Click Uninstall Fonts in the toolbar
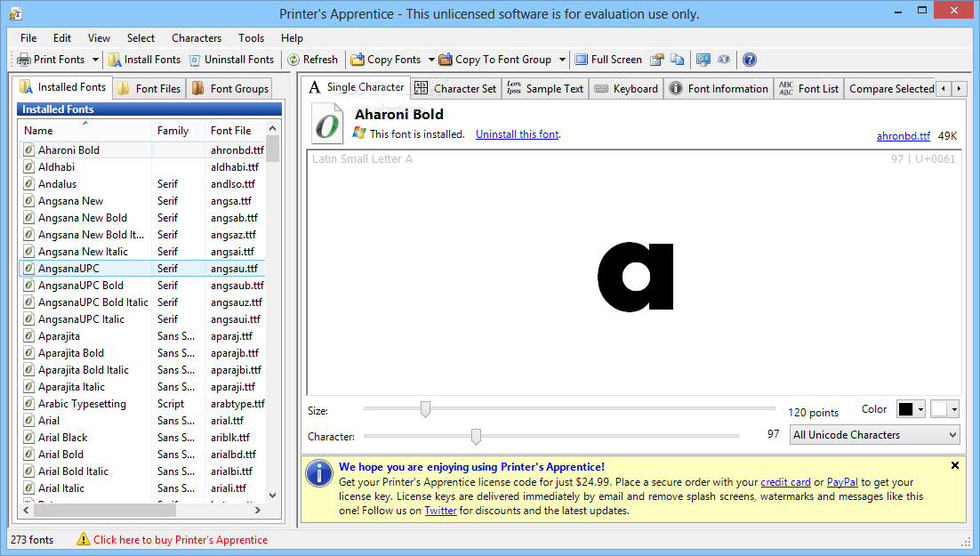Viewport: 980px width, 556px height. tap(232, 60)
